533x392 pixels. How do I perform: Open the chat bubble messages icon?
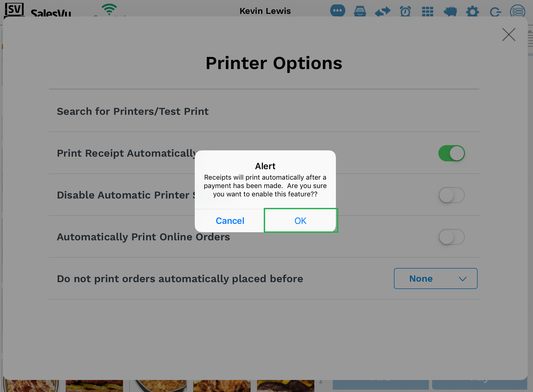[x=337, y=11]
